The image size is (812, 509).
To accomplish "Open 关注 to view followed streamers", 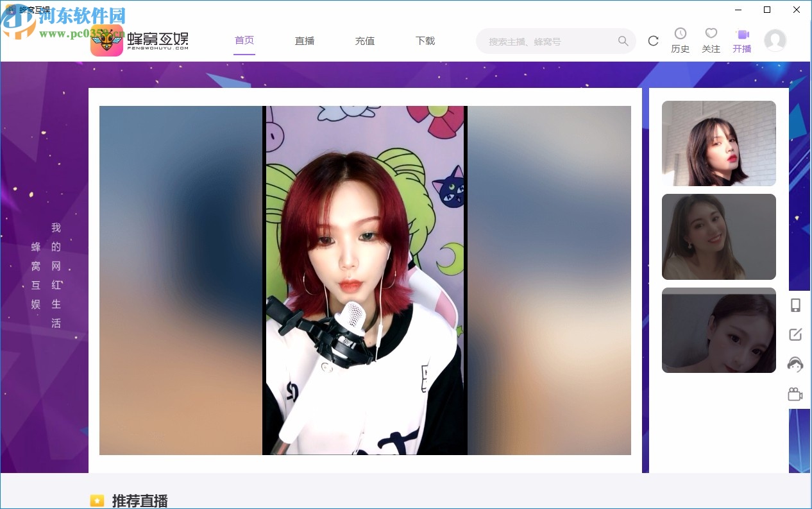I will (x=711, y=40).
